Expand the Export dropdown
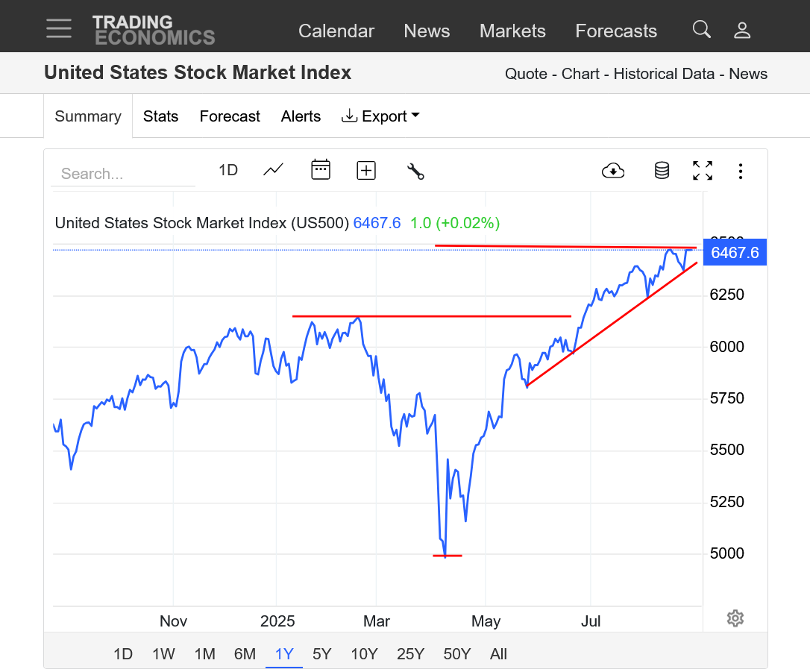This screenshot has height=672, width=810. (x=380, y=116)
